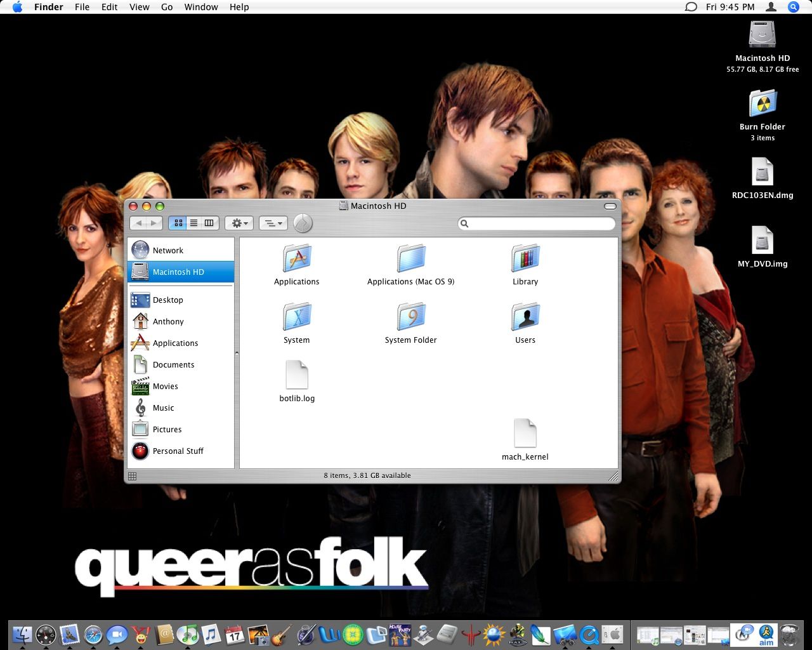Open GarageBand from the Dock
The width and height of the screenshot is (812, 650).
(x=282, y=634)
